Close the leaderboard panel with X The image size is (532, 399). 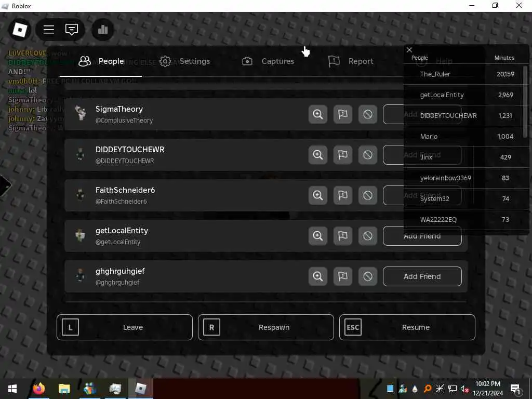point(409,50)
